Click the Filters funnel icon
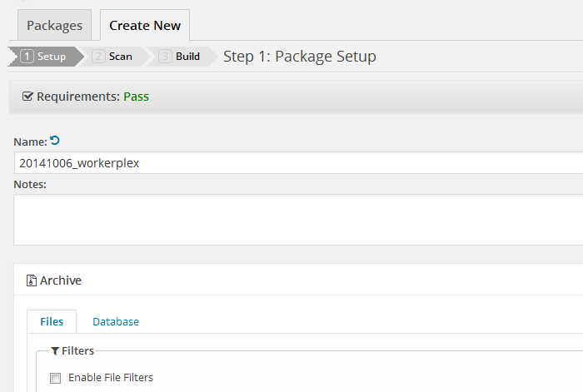583x392 pixels. 55,350
